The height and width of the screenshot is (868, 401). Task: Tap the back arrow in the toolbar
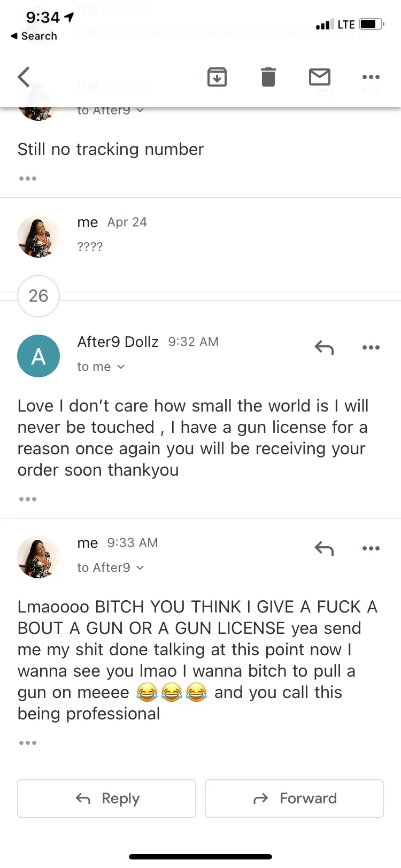pyautogui.click(x=24, y=77)
